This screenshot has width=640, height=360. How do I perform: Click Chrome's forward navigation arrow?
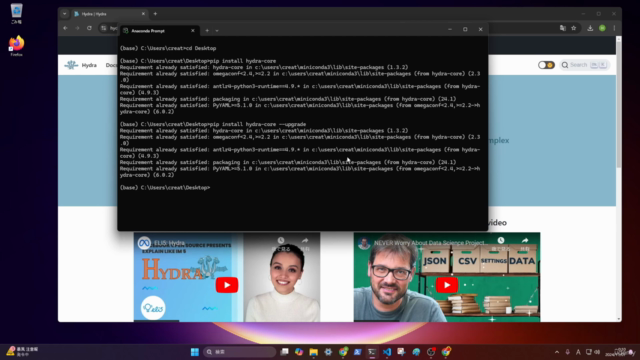(77, 28)
